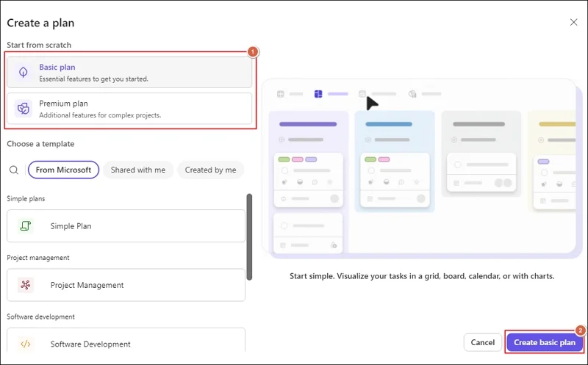Click the template list scrollbar
The image size is (588, 365).
pyautogui.click(x=249, y=236)
